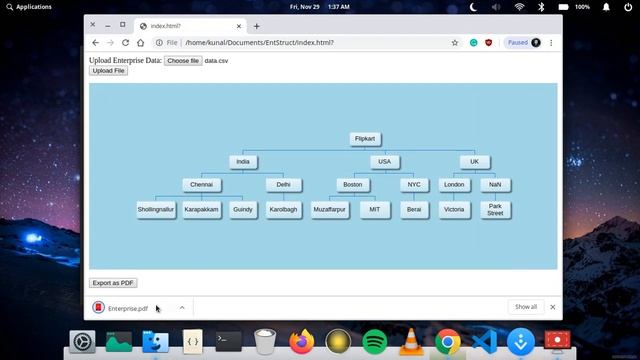Open the browser home page icon
This screenshot has width=640, height=360.
pyautogui.click(x=140, y=42)
